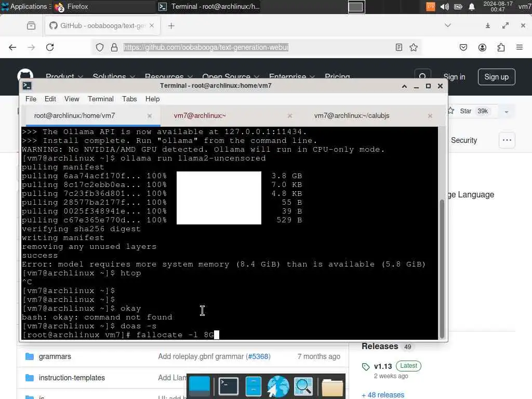Show the desktop from the dock
Image resolution: width=532 pixels, height=399 pixels.
coord(199,387)
